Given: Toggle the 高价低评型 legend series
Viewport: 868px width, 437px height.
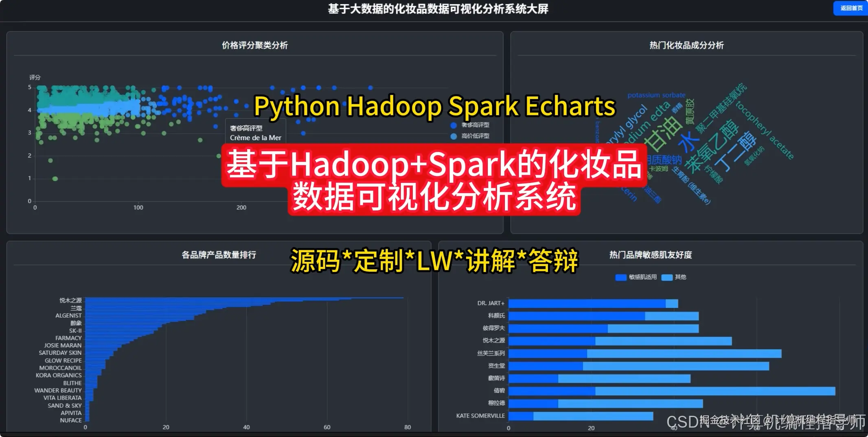Looking at the screenshot, I should 470,136.
